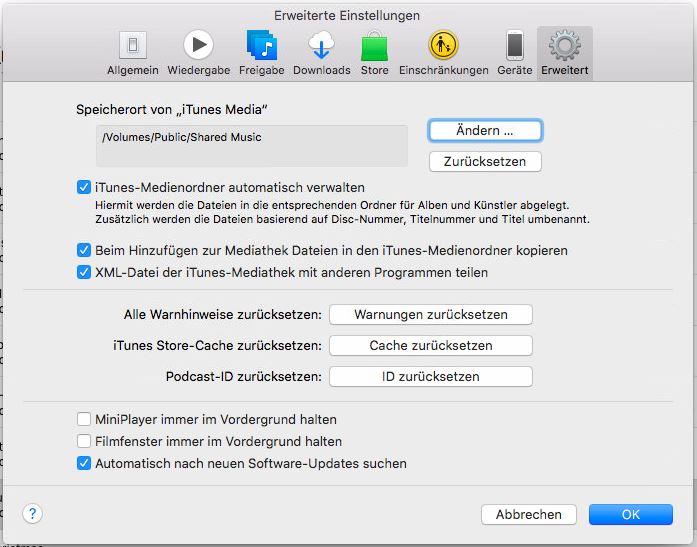Switch to the Geräte devices pane
Viewport: 697px width, 547px height.
[x=515, y=53]
